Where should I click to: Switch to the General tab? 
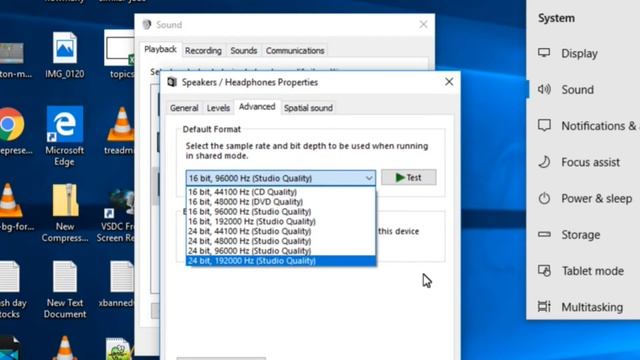click(184, 108)
